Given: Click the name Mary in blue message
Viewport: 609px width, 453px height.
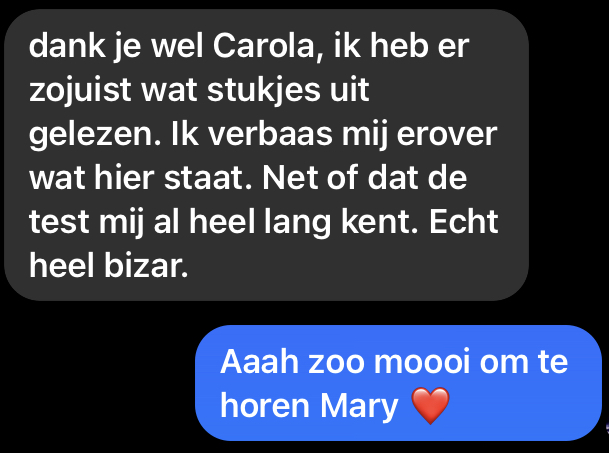Looking at the screenshot, I should pyautogui.click(x=359, y=406).
